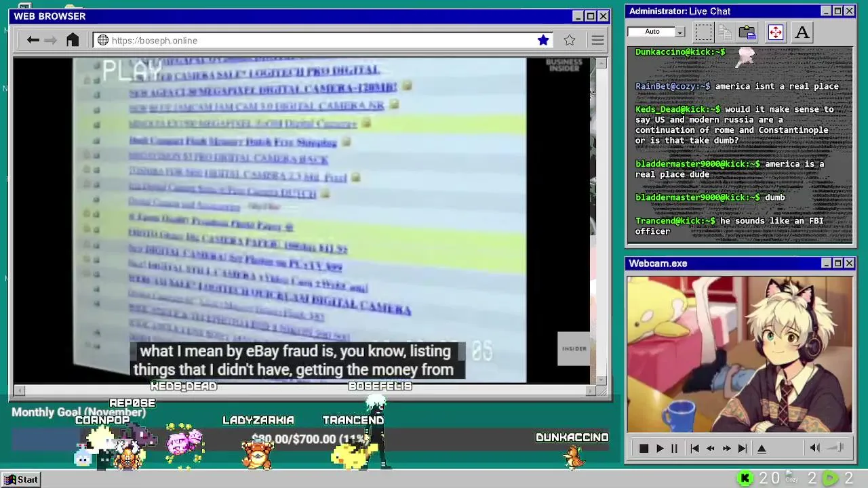
Task: Go forward in the Web Browser
Action: pos(50,40)
